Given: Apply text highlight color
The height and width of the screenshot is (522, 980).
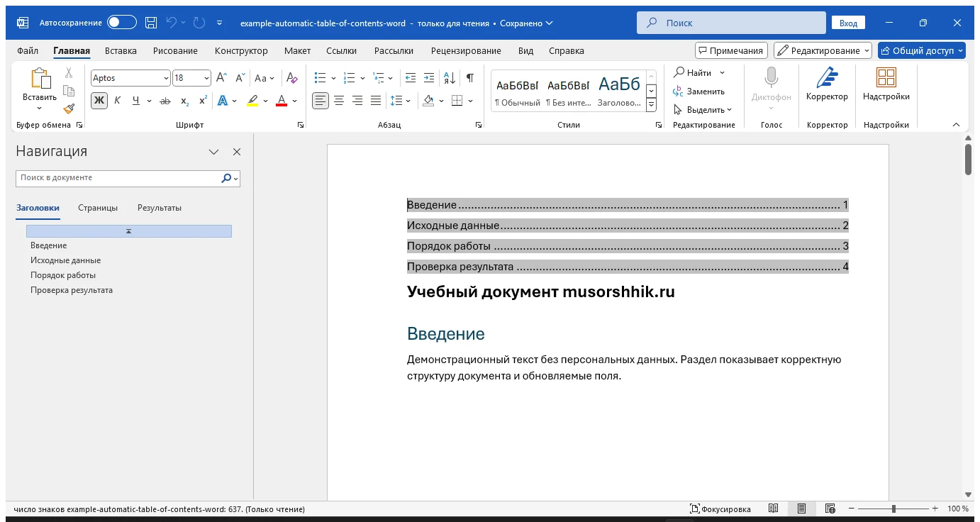Looking at the screenshot, I should tap(252, 101).
